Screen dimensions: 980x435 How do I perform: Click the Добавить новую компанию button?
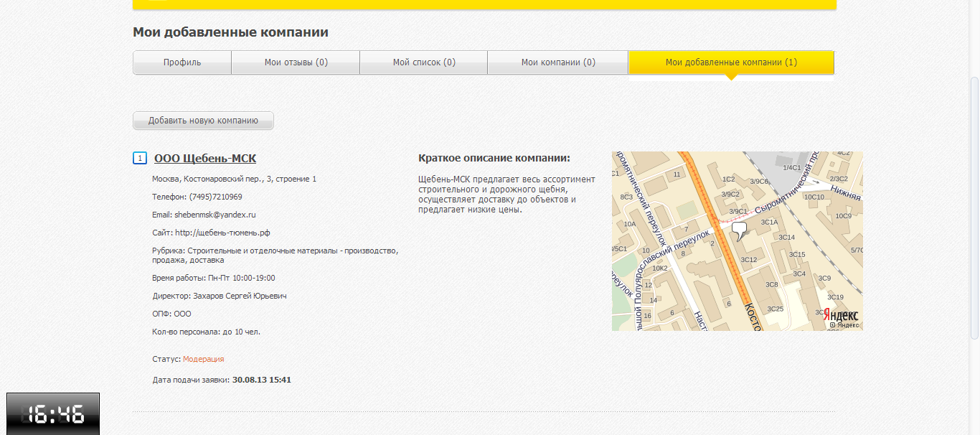(x=203, y=121)
